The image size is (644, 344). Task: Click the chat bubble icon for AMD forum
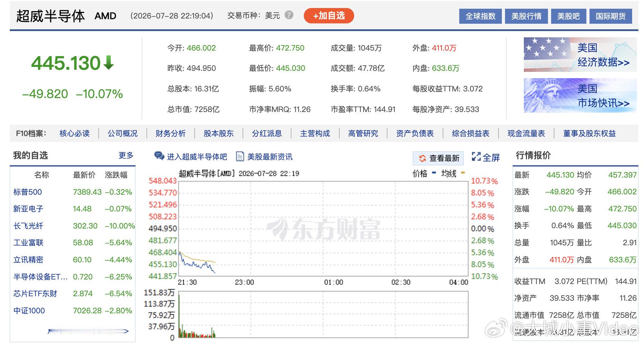159,156
